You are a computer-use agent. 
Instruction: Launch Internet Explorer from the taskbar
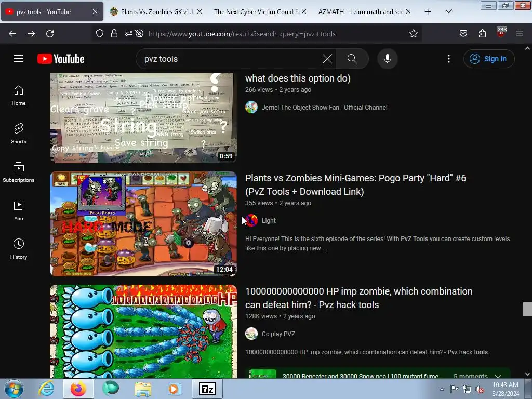[x=46, y=389]
